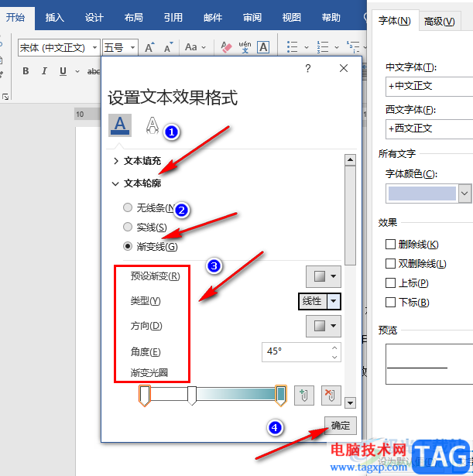Click the remove gradient stop icon
473x476 pixels.
pos(331,396)
